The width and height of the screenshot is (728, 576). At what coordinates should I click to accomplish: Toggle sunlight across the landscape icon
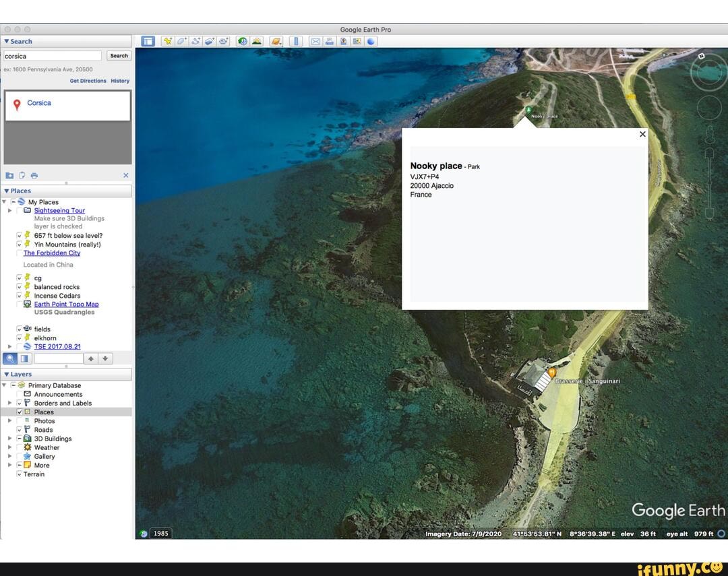click(x=257, y=41)
